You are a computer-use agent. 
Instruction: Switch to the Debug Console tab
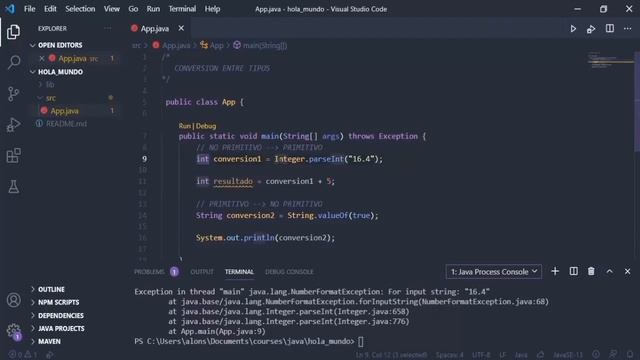[x=289, y=272]
